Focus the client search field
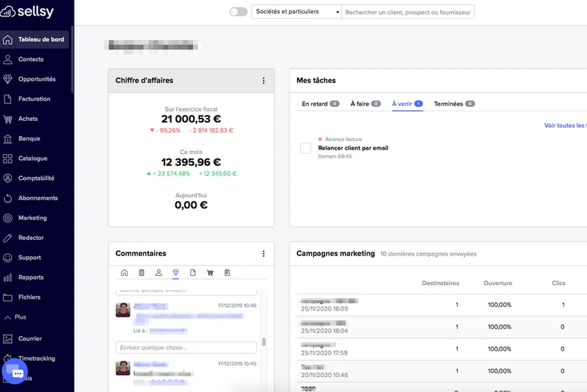The image size is (587, 392). tap(408, 12)
